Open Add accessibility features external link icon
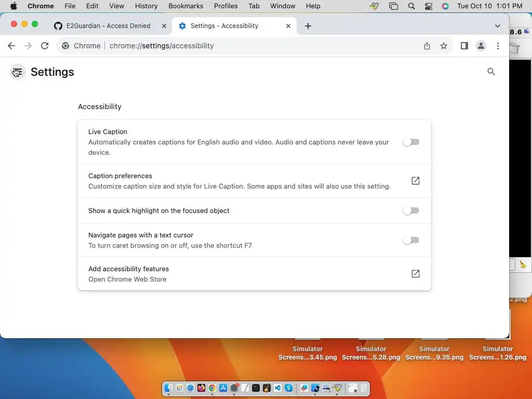This screenshot has height=399, width=532. [415, 274]
